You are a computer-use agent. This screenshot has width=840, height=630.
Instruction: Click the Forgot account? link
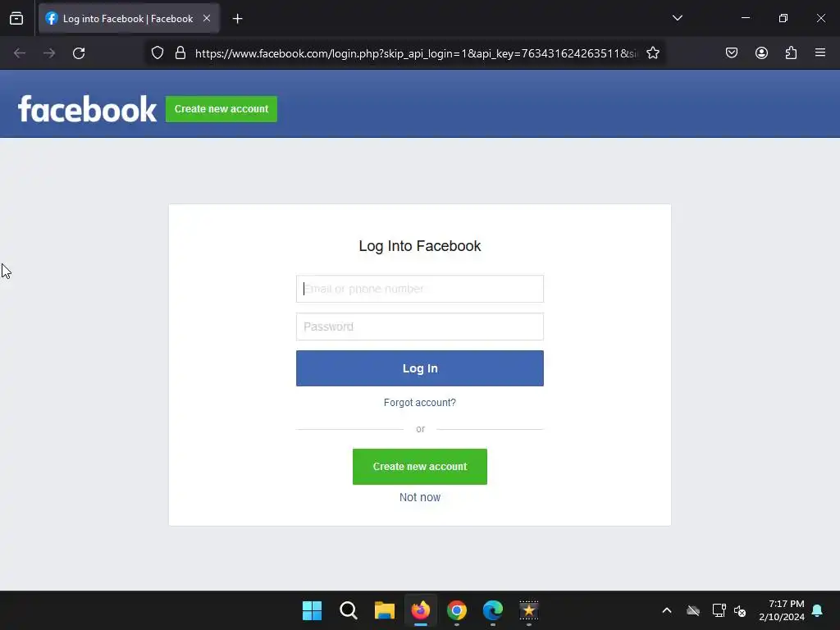pyautogui.click(x=419, y=402)
